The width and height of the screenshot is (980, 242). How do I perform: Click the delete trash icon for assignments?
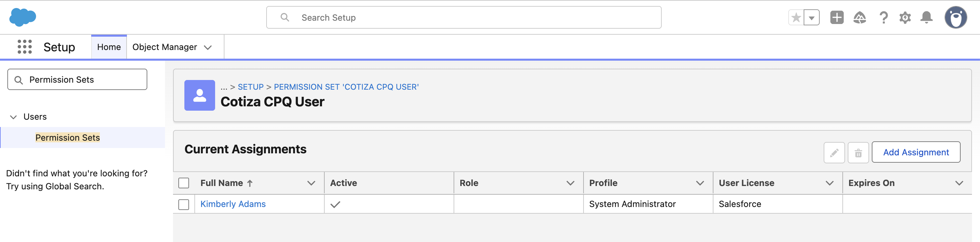(858, 153)
